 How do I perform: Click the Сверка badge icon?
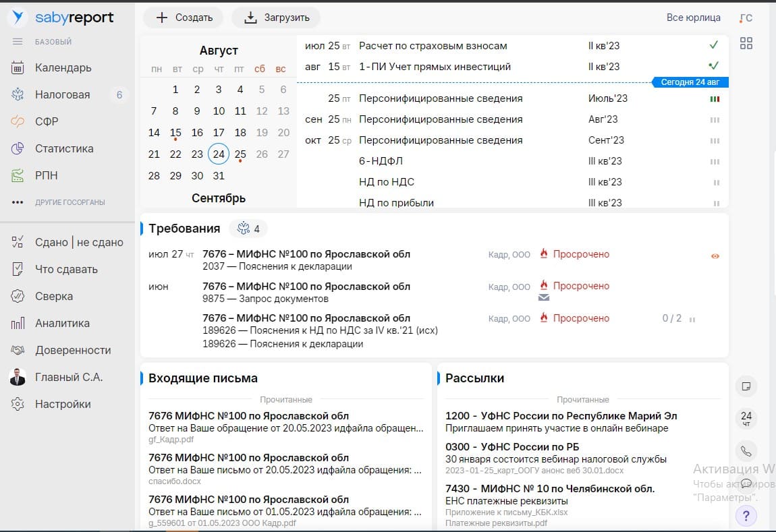(x=18, y=296)
